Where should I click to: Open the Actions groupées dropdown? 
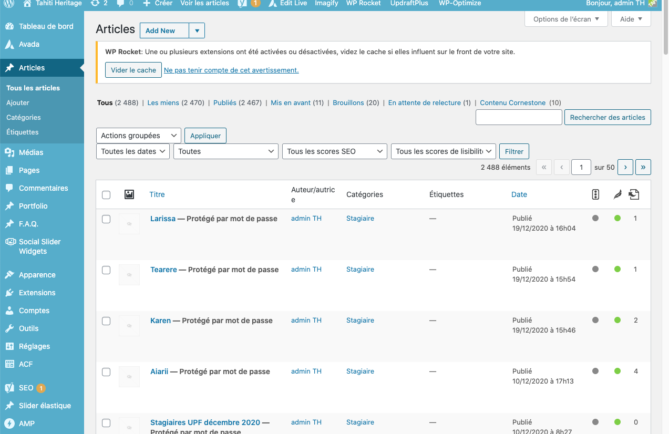pyautogui.click(x=139, y=136)
